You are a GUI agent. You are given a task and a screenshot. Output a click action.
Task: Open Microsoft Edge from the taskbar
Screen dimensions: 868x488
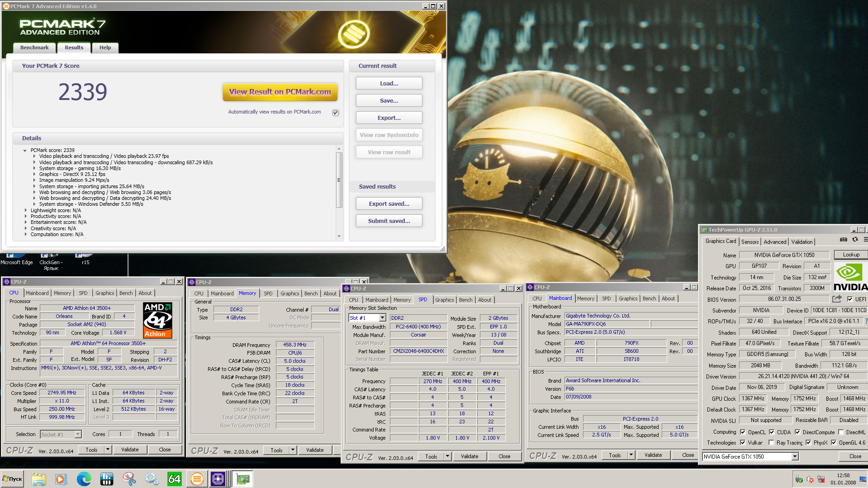(x=84, y=479)
